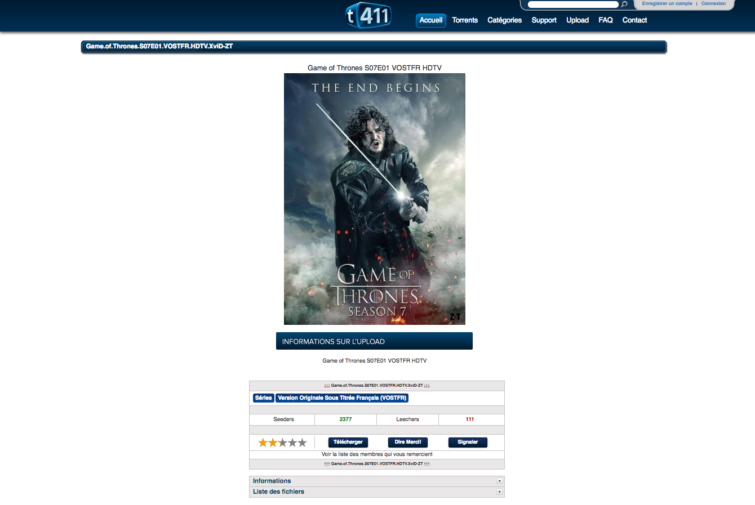Click the Signaler button
The height and width of the screenshot is (505, 755).
(468, 442)
